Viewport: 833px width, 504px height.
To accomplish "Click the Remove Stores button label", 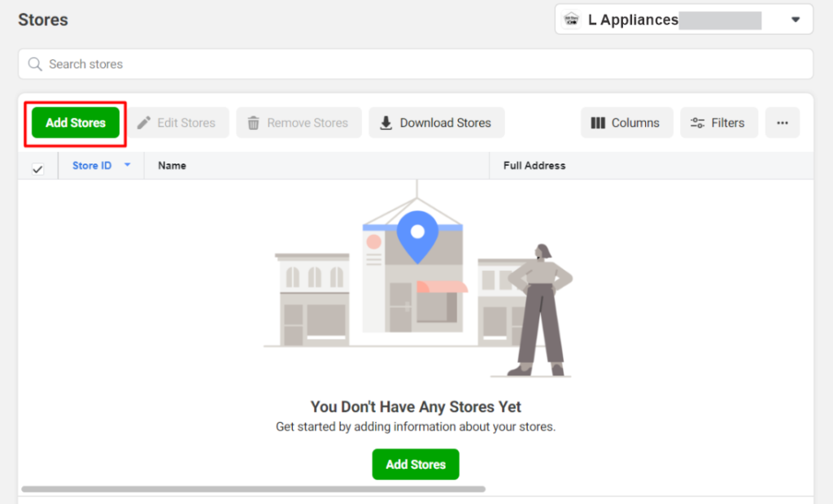I will tap(307, 124).
